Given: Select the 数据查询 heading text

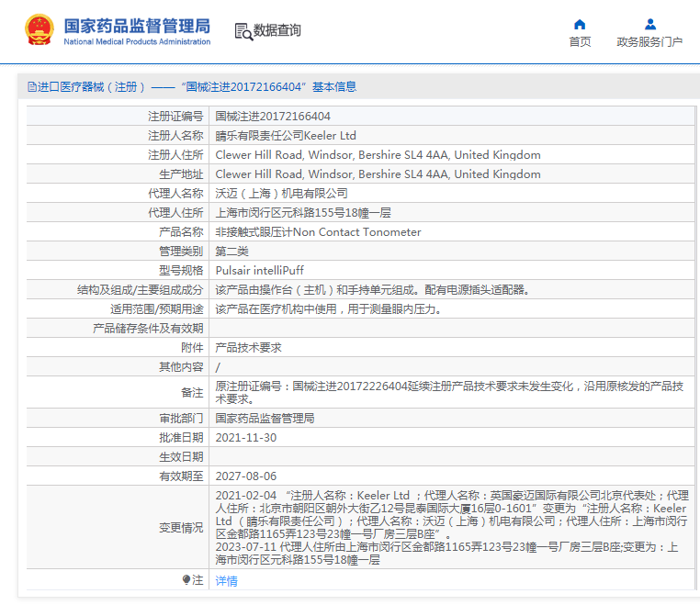Looking at the screenshot, I should 277,30.
